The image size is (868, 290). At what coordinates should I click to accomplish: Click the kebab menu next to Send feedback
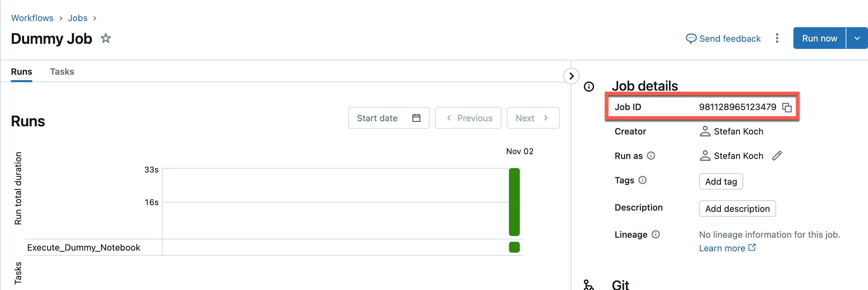click(777, 38)
